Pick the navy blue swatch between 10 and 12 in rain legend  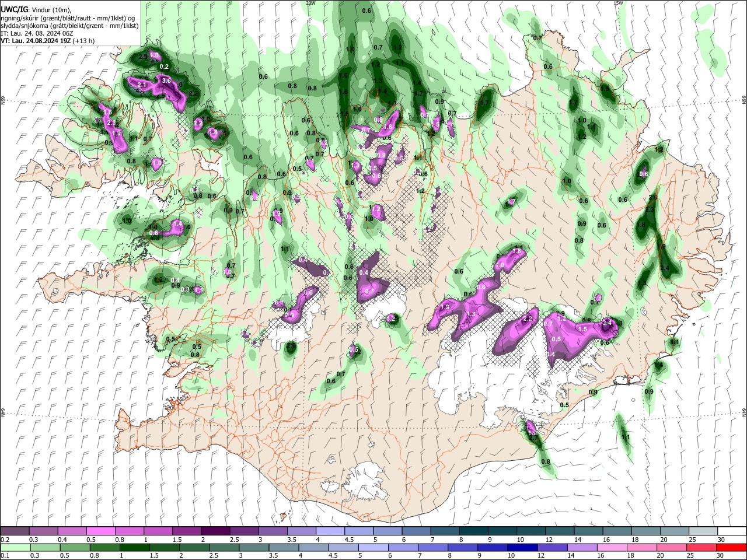pos(521,547)
